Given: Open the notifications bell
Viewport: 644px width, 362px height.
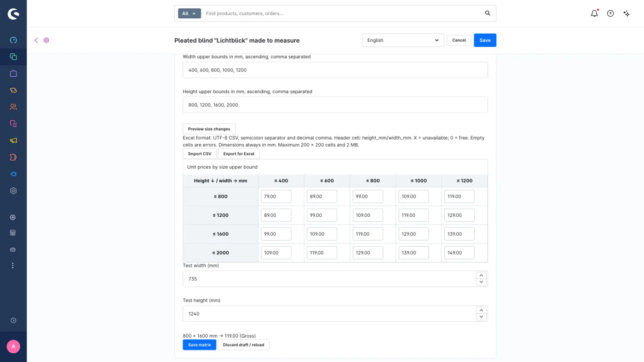Looking at the screenshot, I should tap(594, 13).
